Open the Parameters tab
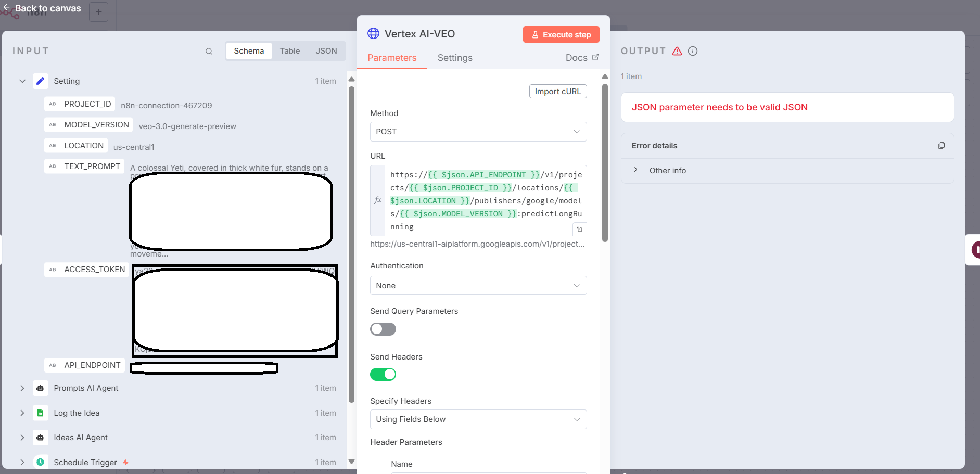Image resolution: width=980 pixels, height=474 pixels. pos(392,58)
